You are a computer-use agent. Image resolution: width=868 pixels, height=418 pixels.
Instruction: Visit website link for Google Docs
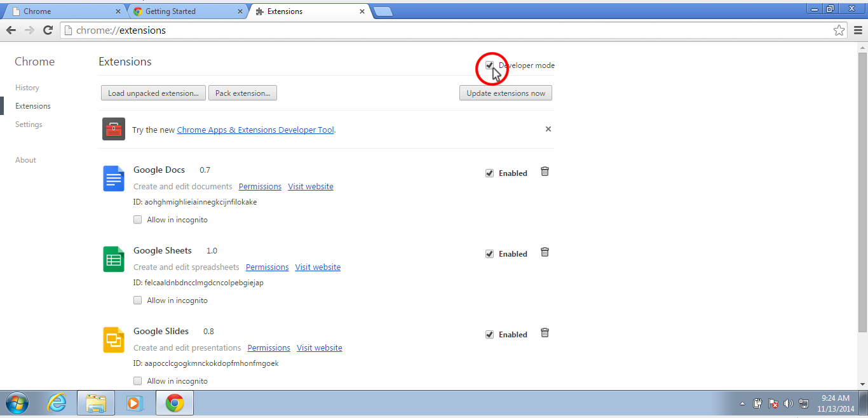coord(311,186)
